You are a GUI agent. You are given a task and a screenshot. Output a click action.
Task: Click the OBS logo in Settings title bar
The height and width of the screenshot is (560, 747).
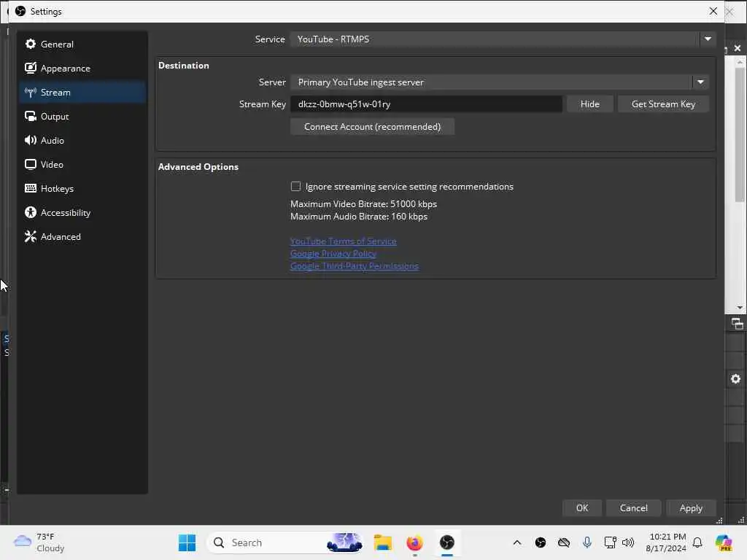(20, 11)
